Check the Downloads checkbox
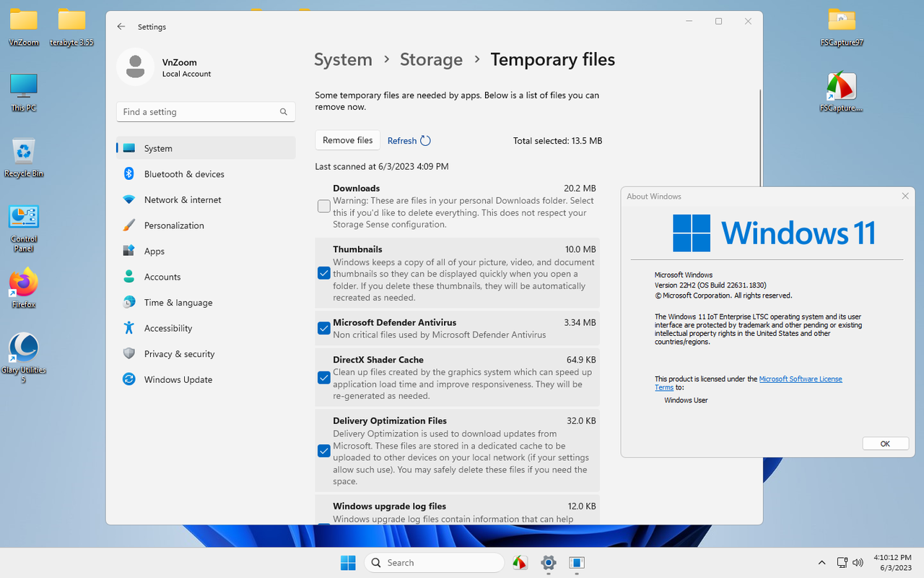Screen dimensions: 924x578 [x=324, y=206]
